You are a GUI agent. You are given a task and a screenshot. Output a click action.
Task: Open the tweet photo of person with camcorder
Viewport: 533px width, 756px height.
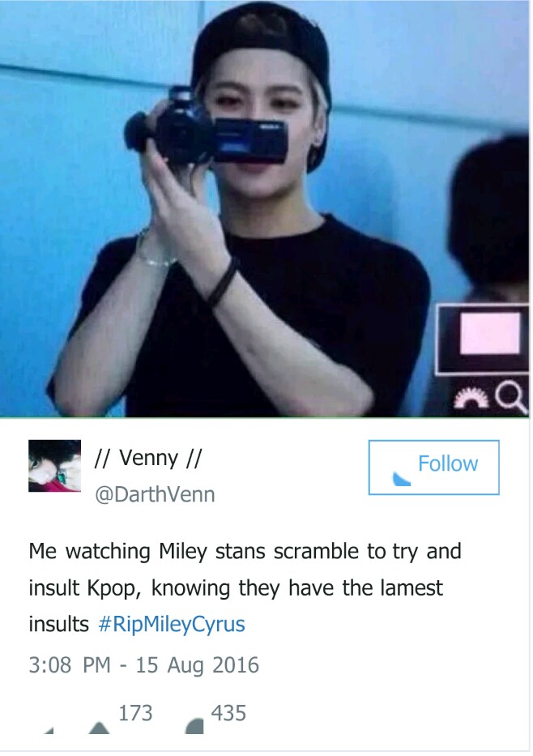coord(265,209)
